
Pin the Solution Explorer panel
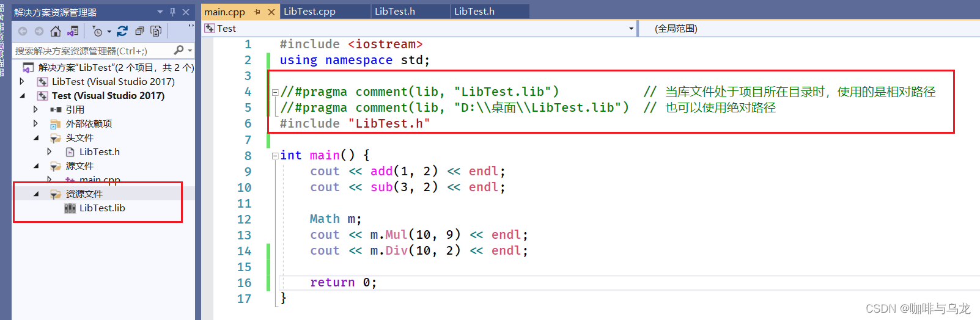[x=173, y=12]
